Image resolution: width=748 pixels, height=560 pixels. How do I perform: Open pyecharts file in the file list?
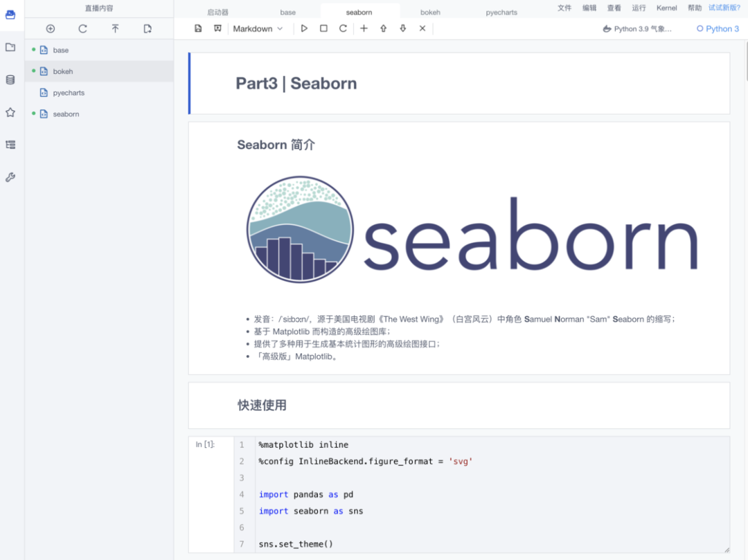pyautogui.click(x=69, y=93)
